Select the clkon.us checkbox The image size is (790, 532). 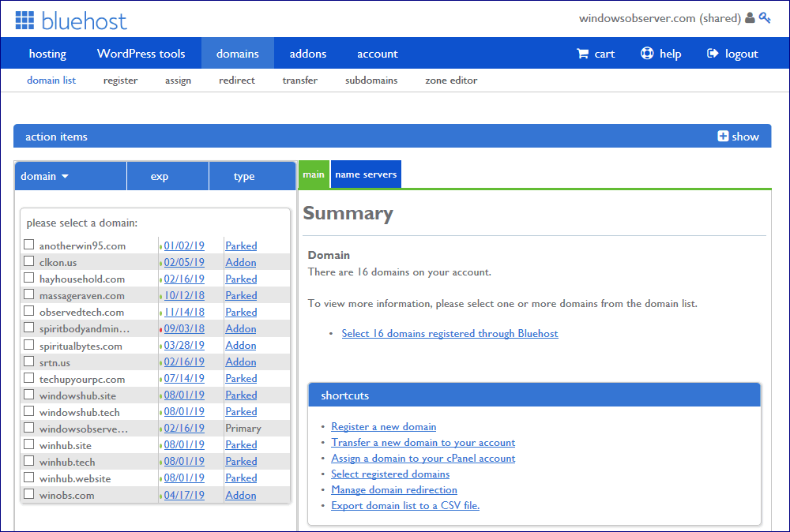click(28, 261)
